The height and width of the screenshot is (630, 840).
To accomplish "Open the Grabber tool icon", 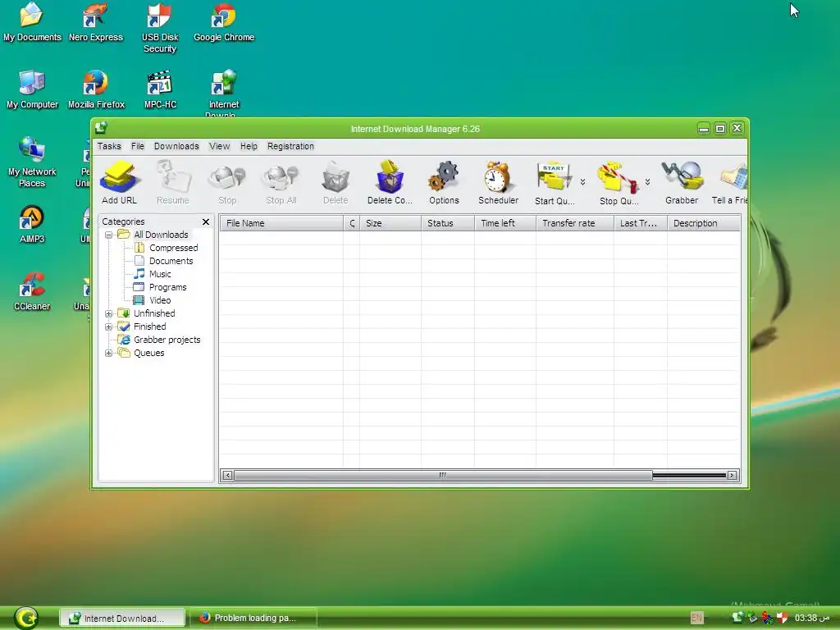I will (x=682, y=182).
